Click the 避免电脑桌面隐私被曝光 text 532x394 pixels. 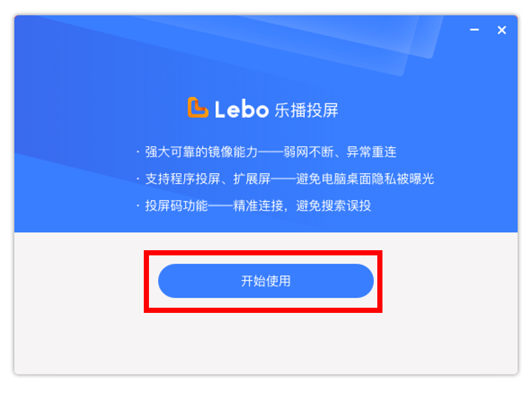(365, 179)
